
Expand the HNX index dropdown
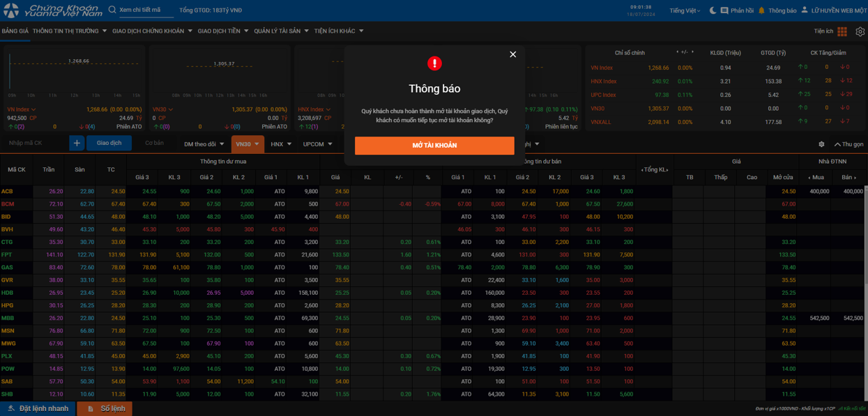[x=281, y=144]
